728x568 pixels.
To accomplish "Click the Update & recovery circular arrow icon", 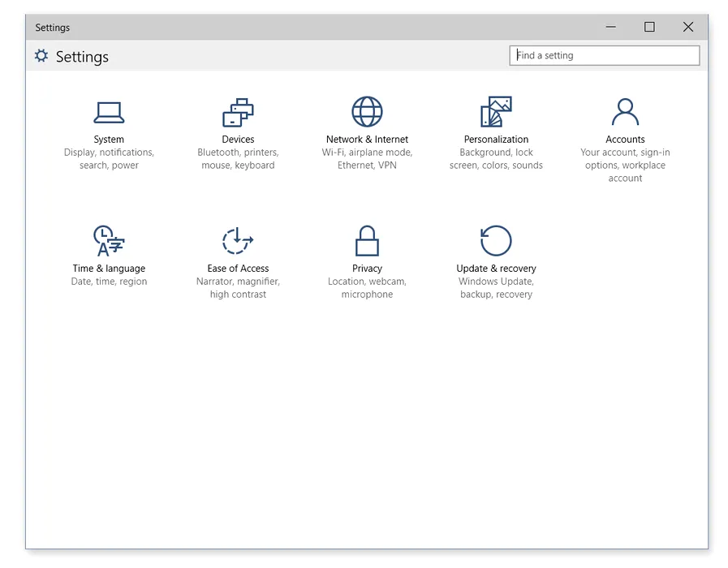I will [496, 241].
